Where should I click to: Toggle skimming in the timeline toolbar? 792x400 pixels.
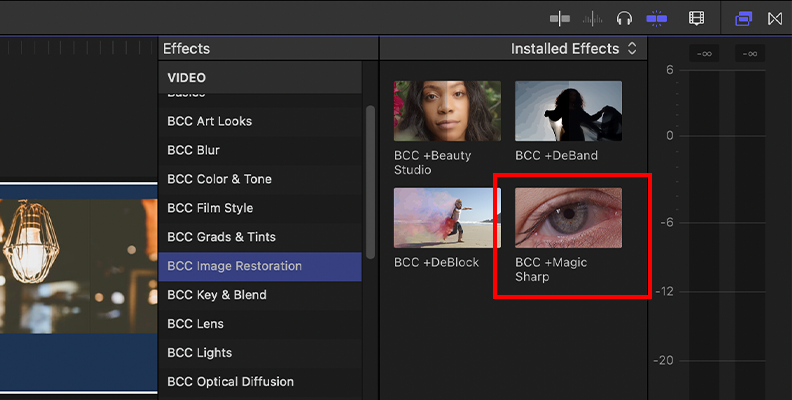click(x=560, y=19)
